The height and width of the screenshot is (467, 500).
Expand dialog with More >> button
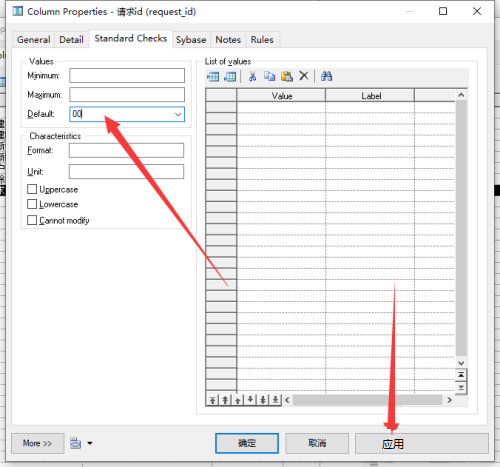coord(38,443)
